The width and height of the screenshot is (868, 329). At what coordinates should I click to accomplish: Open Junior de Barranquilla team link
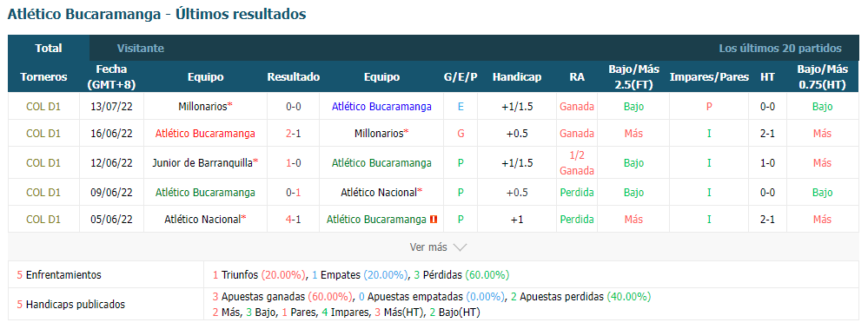(x=202, y=163)
